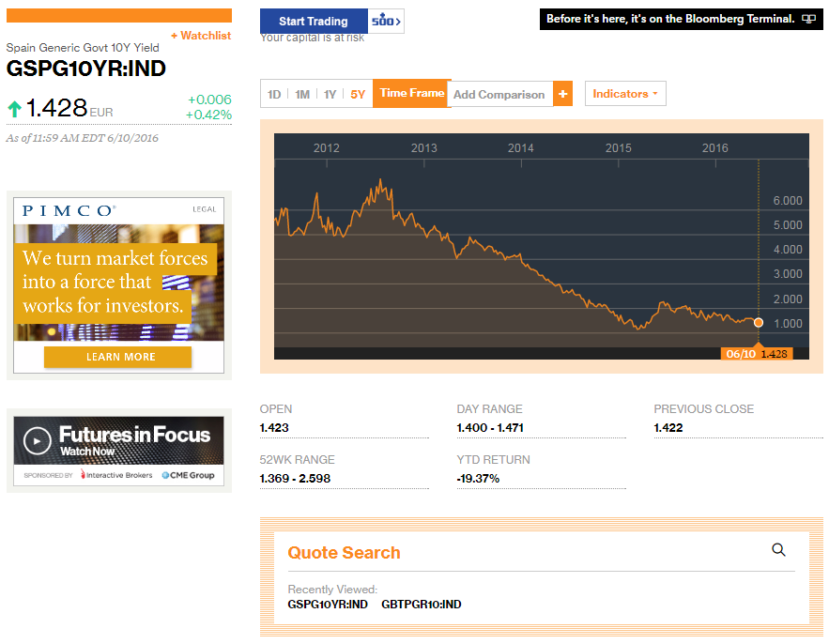Click the As of 11:59 AM EDT timestamp

coord(82,138)
